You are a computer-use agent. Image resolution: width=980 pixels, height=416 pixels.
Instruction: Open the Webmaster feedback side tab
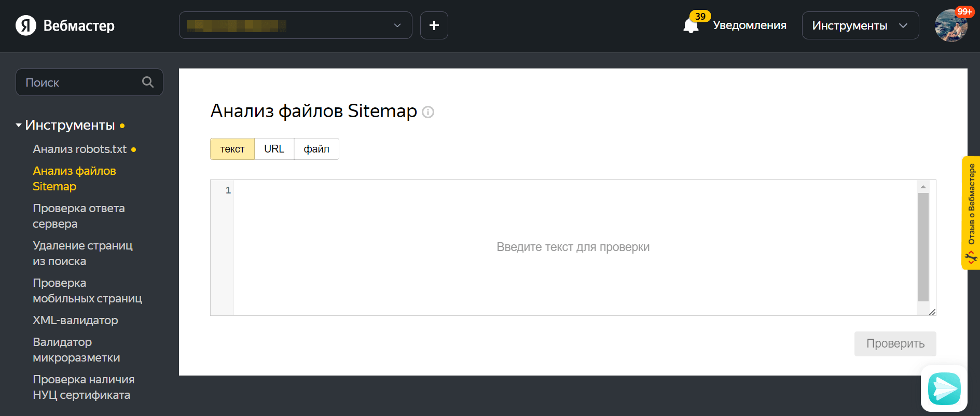(971, 213)
